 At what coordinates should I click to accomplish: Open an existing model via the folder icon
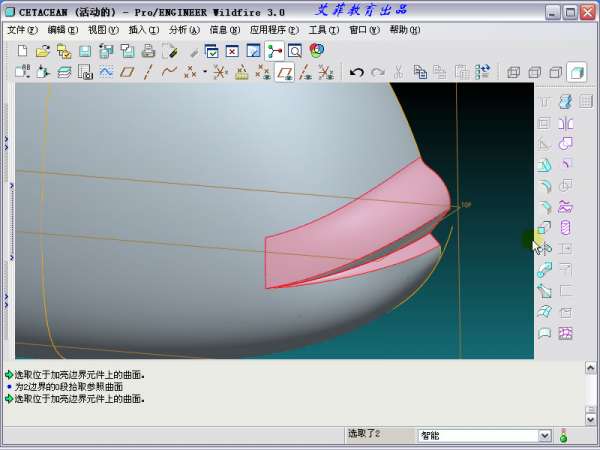43,51
